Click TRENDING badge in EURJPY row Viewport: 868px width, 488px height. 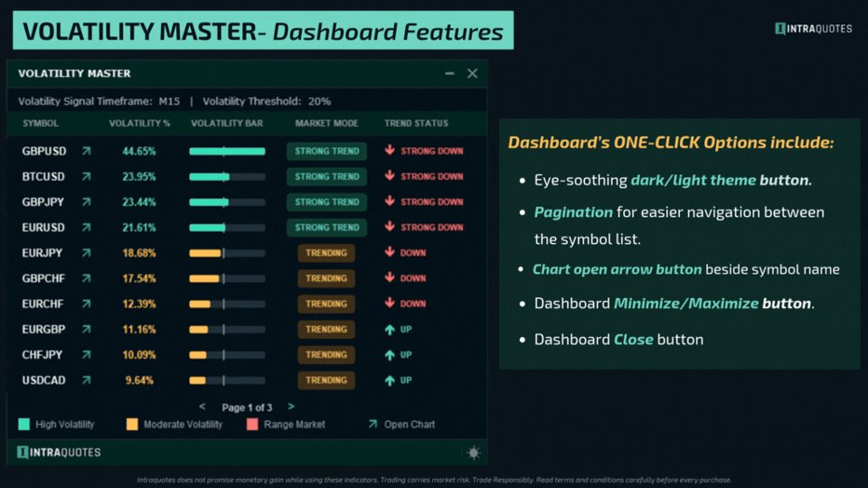[x=326, y=253]
